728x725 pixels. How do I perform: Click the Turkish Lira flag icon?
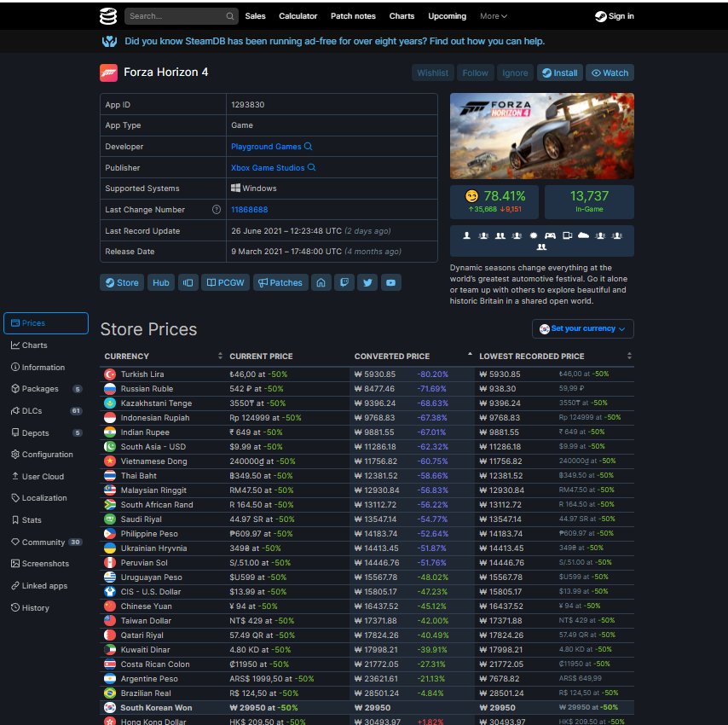(110, 374)
